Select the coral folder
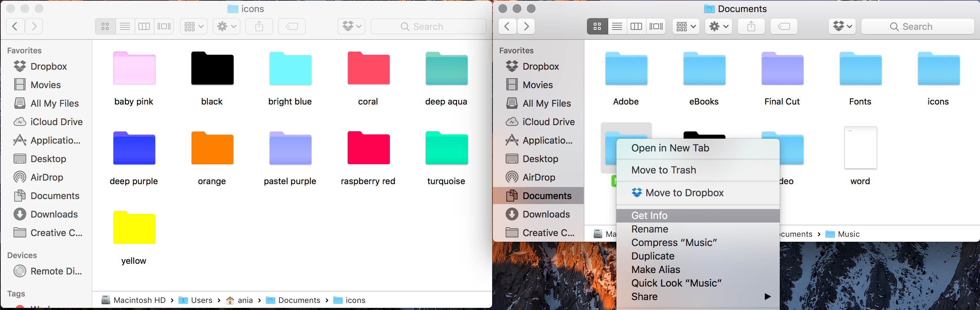Viewport: 980px width, 310px height. click(x=368, y=68)
